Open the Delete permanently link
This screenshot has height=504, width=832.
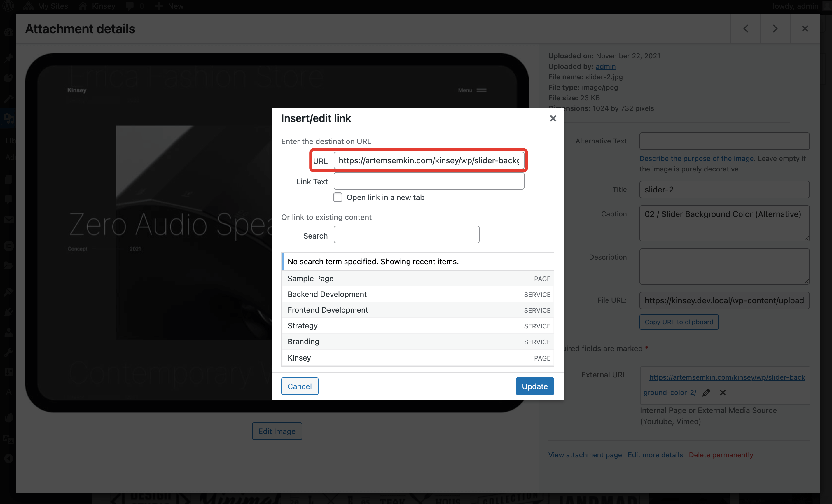(721, 455)
